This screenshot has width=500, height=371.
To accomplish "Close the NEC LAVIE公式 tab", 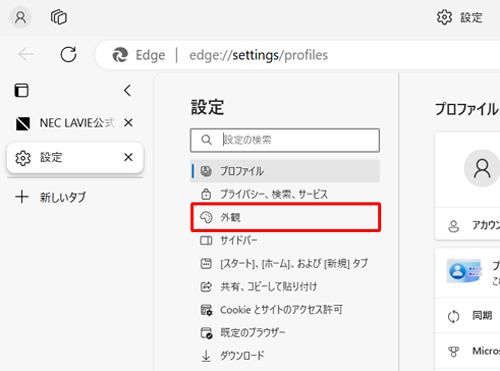I will point(128,123).
